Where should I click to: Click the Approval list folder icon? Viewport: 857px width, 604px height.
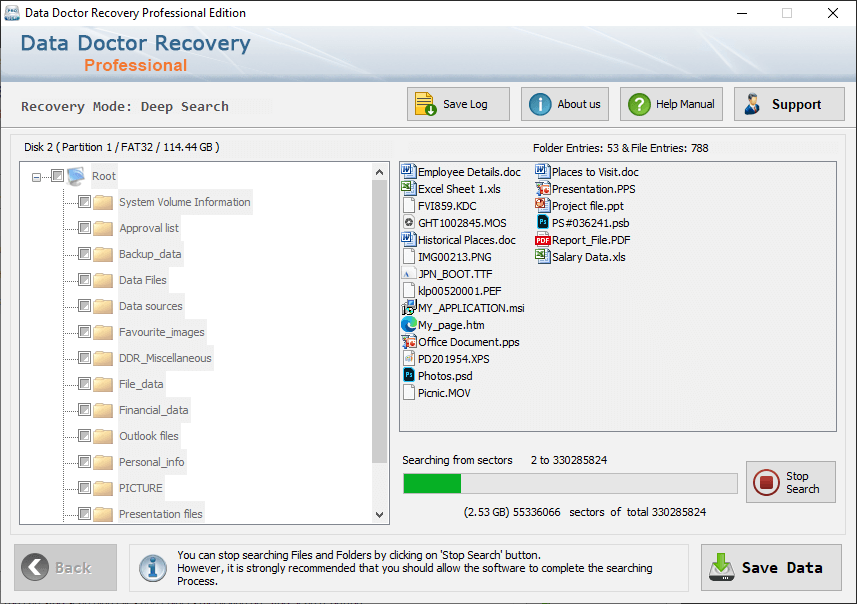(x=103, y=228)
